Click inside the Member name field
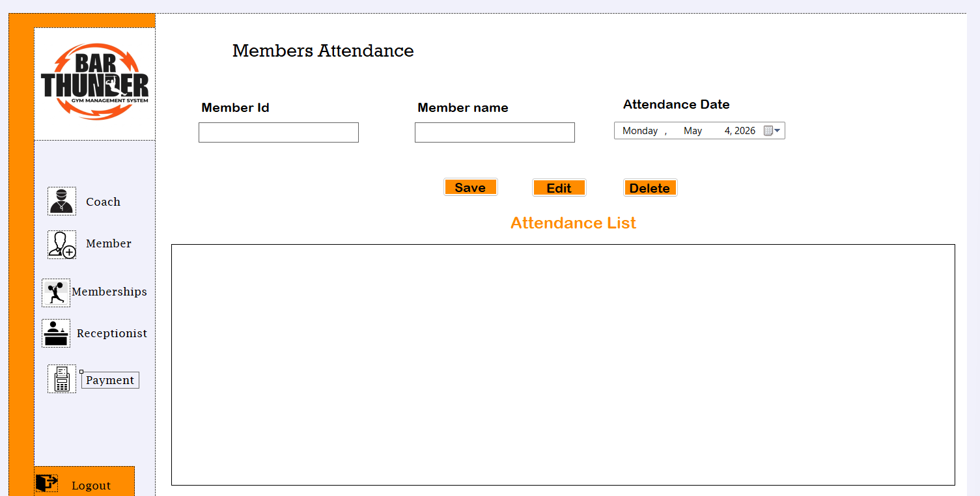Screen dimensions: 980x496 [x=495, y=132]
